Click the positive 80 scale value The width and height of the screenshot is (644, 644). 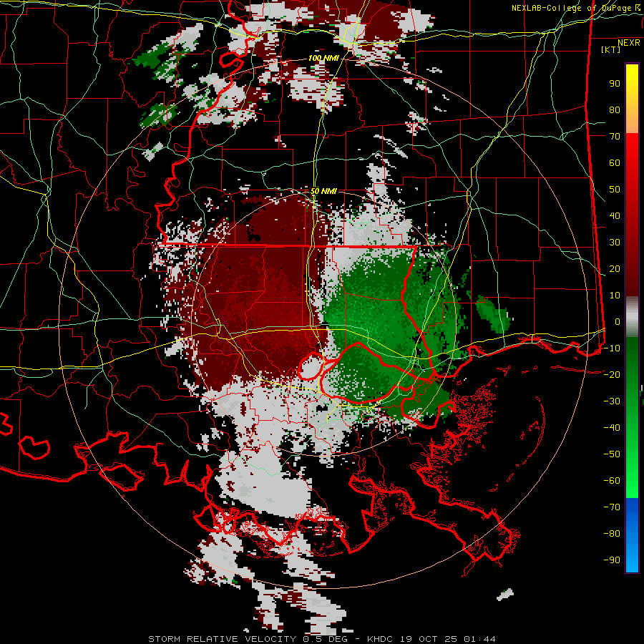(615, 109)
